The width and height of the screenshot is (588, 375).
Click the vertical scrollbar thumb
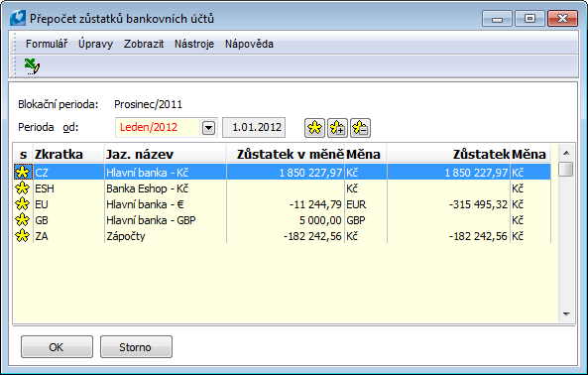pos(566,169)
